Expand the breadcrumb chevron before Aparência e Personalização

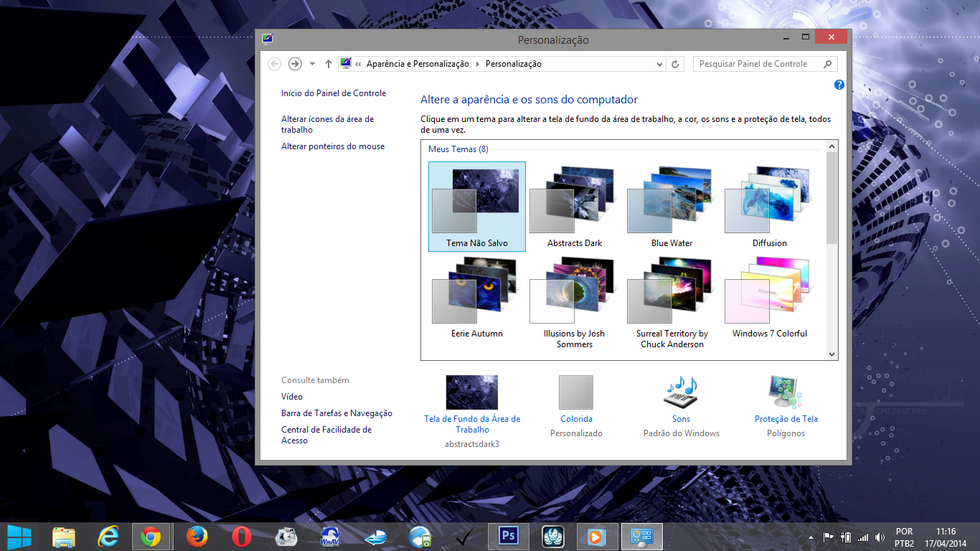click(358, 64)
